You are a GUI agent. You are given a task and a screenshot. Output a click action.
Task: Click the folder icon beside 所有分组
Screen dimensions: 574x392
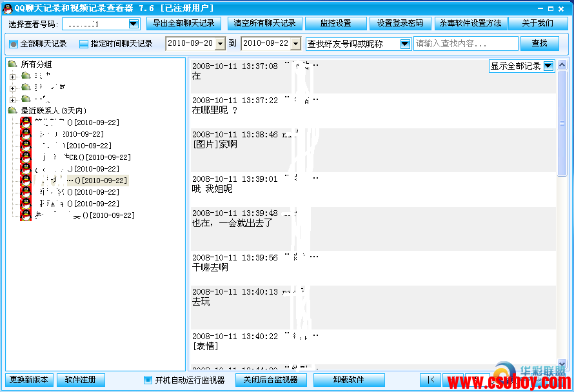click(x=12, y=64)
